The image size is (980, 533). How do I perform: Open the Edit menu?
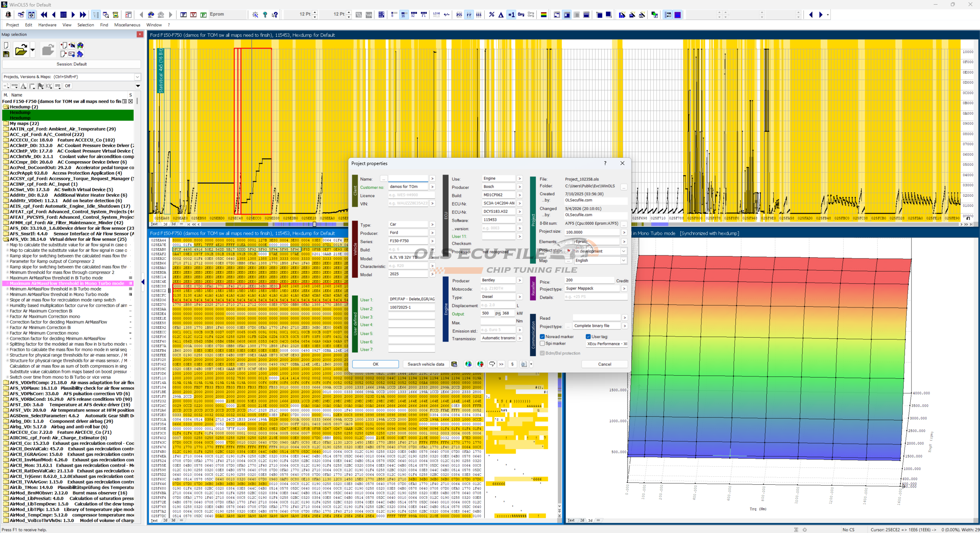[x=29, y=25]
